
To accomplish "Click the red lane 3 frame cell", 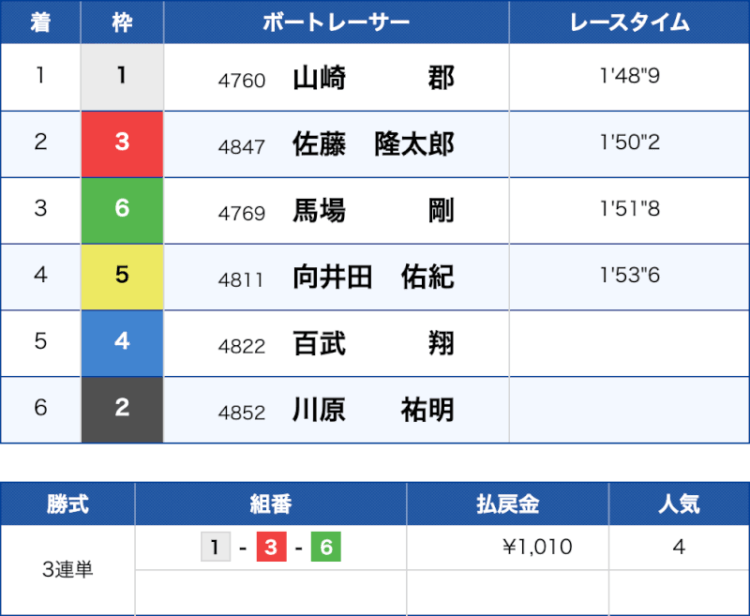I will tap(122, 144).
